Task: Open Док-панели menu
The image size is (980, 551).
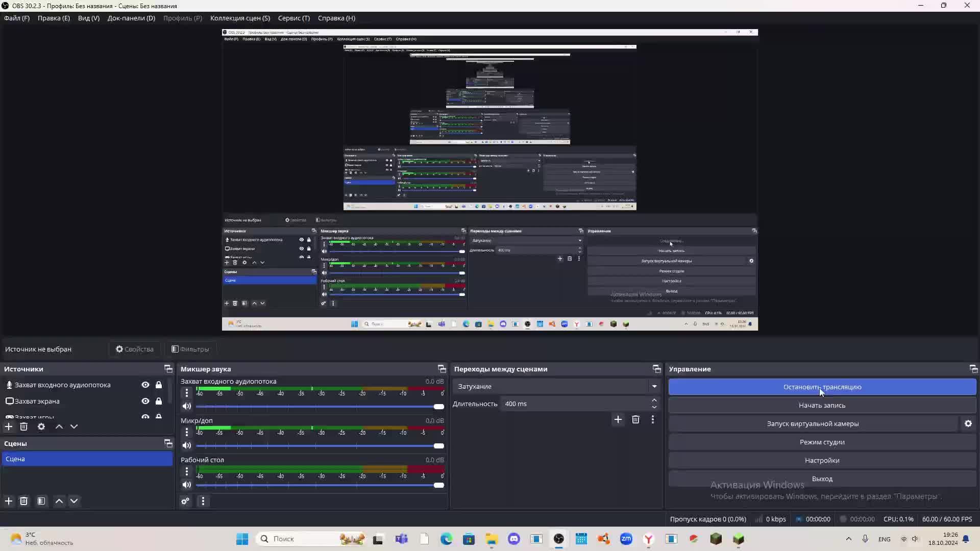Action: pos(131,18)
